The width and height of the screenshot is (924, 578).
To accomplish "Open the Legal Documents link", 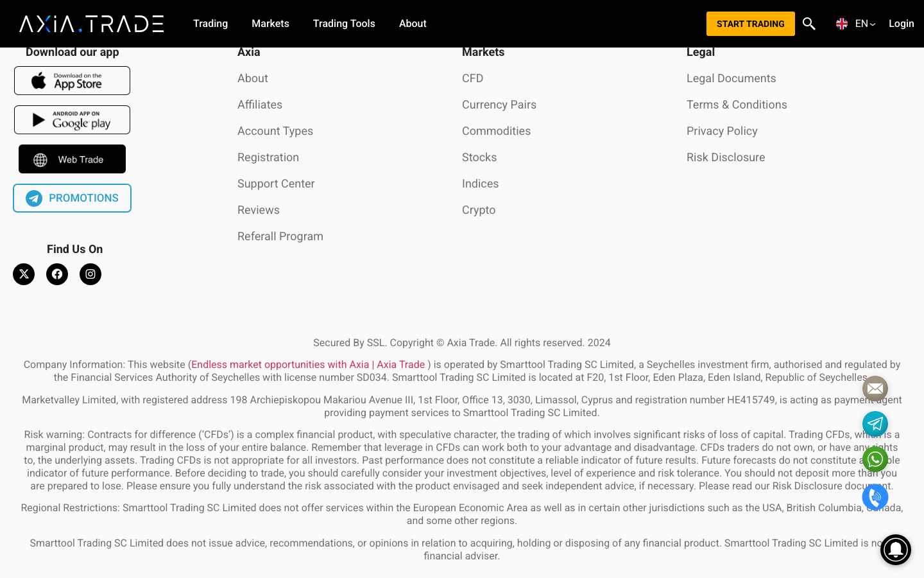I will coord(732,78).
